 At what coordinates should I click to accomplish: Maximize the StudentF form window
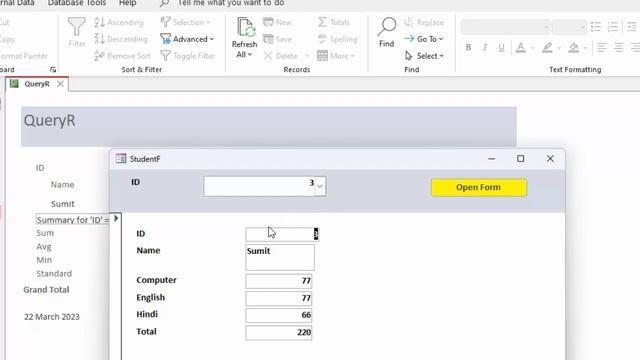click(x=520, y=158)
